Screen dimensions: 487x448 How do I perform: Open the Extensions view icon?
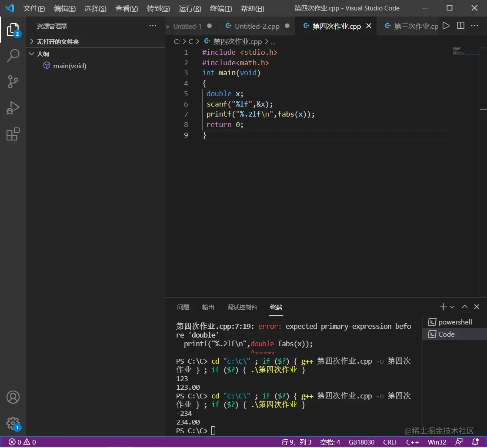click(13, 134)
